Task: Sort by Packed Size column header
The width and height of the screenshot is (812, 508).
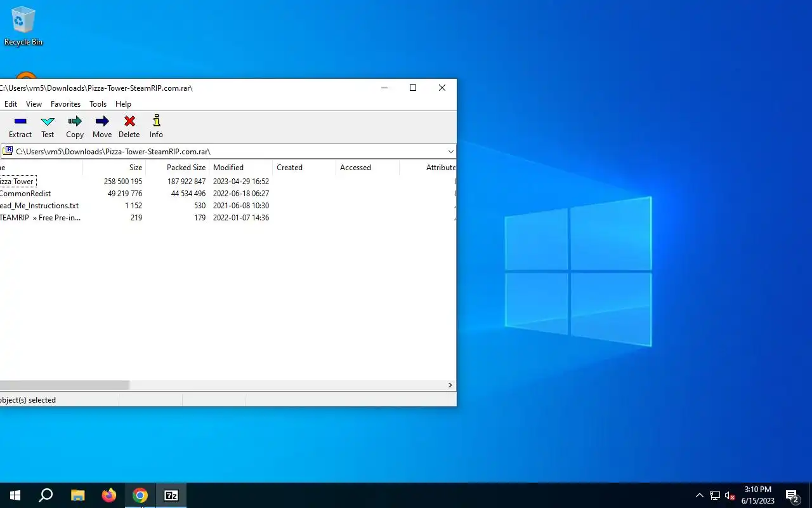Action: tap(178, 168)
